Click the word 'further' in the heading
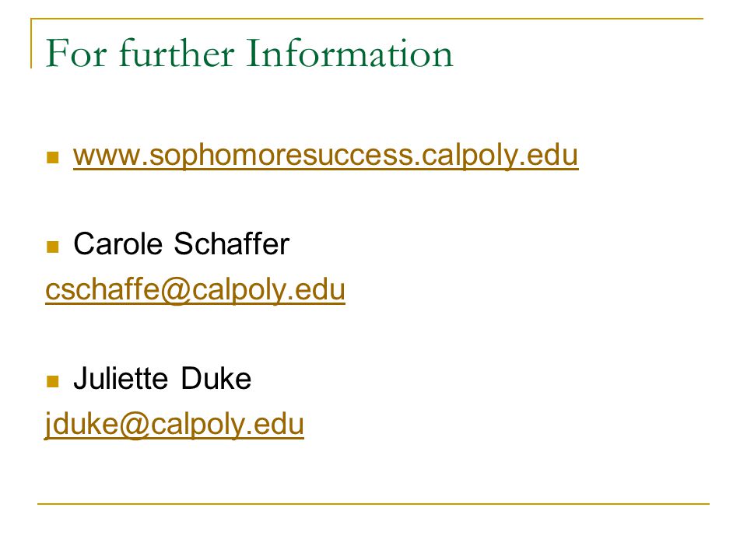The width and height of the screenshot is (747, 560). 177,54
